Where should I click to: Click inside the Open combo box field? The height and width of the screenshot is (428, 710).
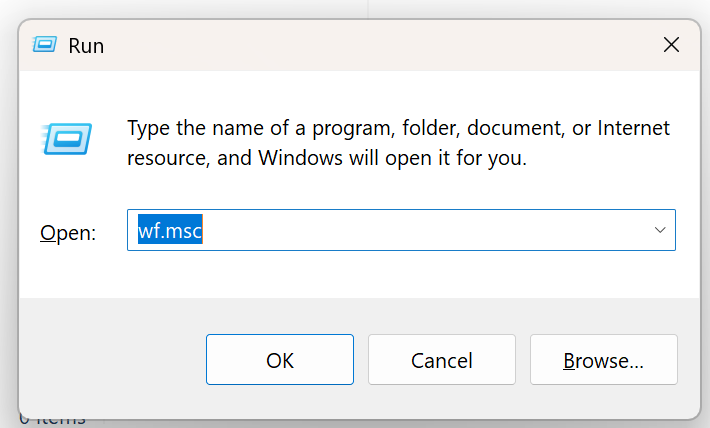400,230
